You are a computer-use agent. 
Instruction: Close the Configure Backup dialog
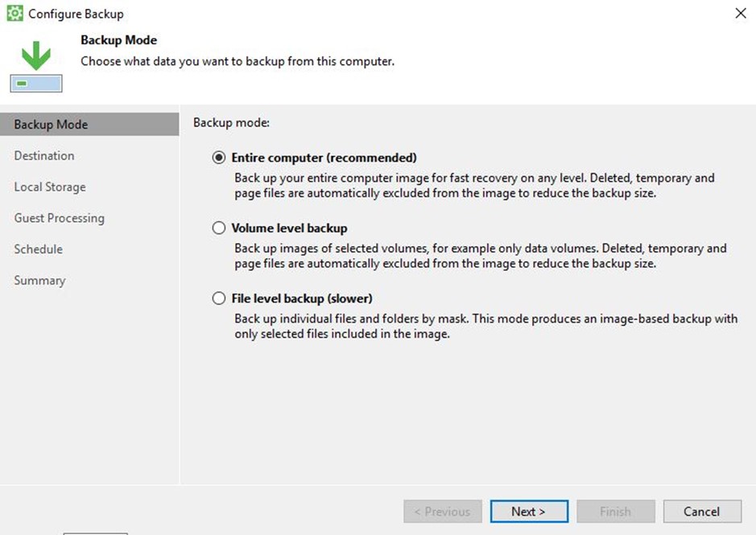tap(741, 13)
